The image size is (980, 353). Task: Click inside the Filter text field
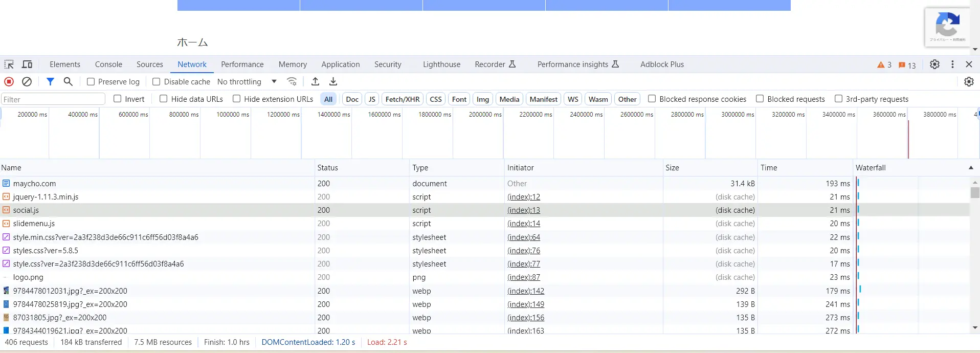coord(53,99)
